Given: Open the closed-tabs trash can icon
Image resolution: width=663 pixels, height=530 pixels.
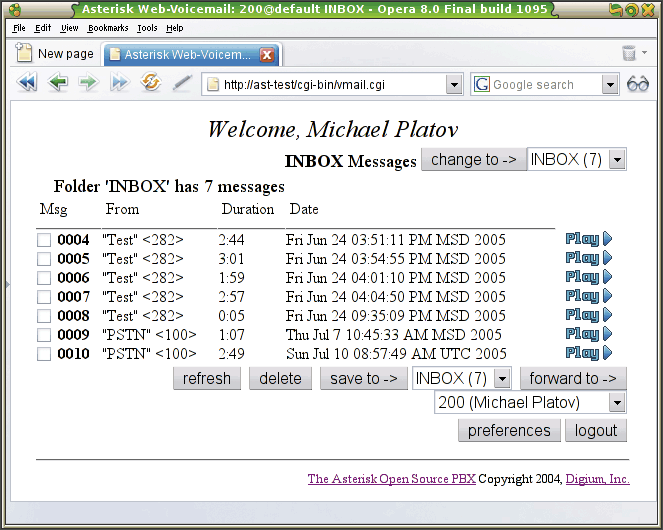Looking at the screenshot, I should point(629,54).
